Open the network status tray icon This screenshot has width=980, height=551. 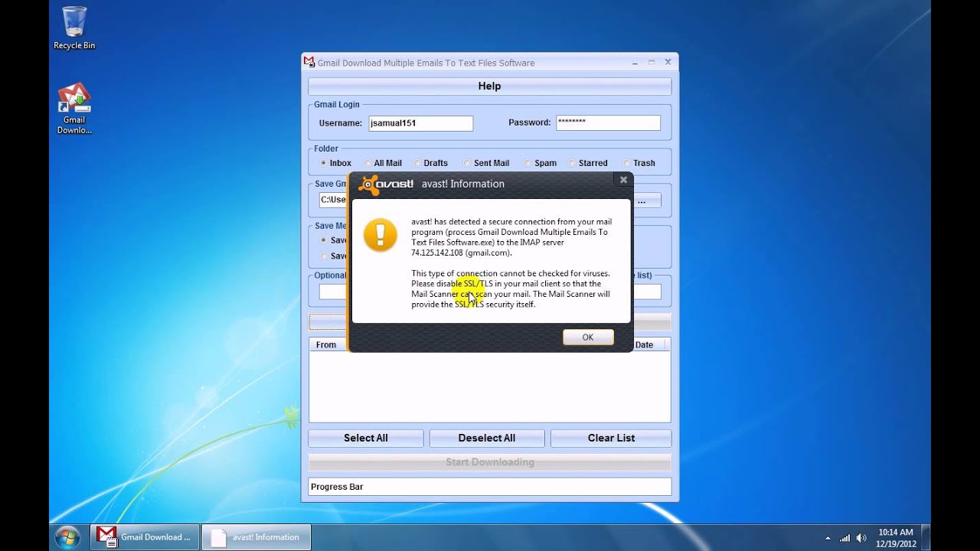click(845, 538)
